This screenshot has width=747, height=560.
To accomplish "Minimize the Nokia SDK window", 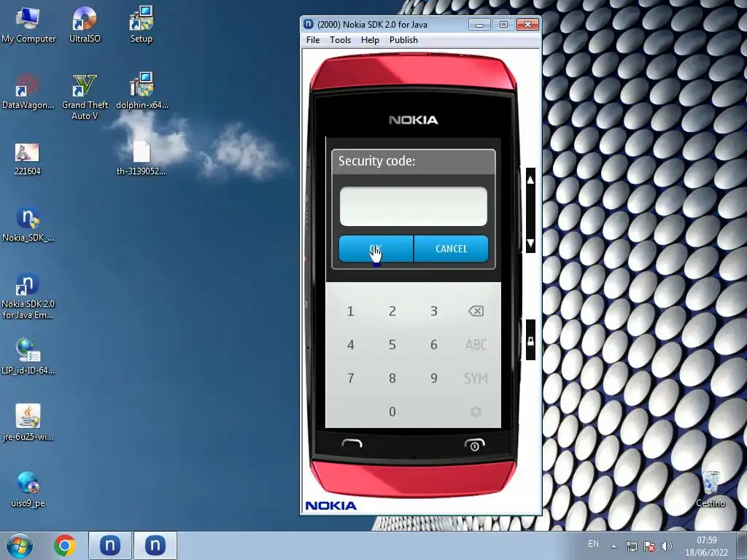I will tap(480, 25).
